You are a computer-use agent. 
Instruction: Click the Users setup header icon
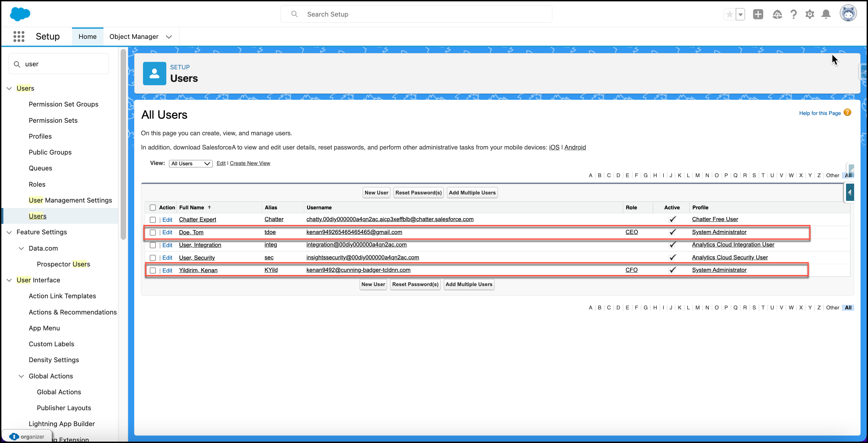click(154, 73)
